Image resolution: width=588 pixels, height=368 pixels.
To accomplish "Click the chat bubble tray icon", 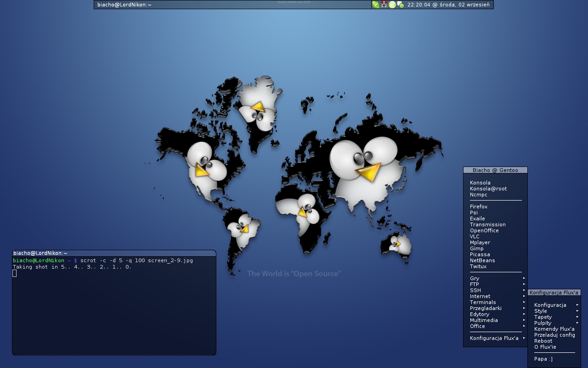I will click(401, 5).
